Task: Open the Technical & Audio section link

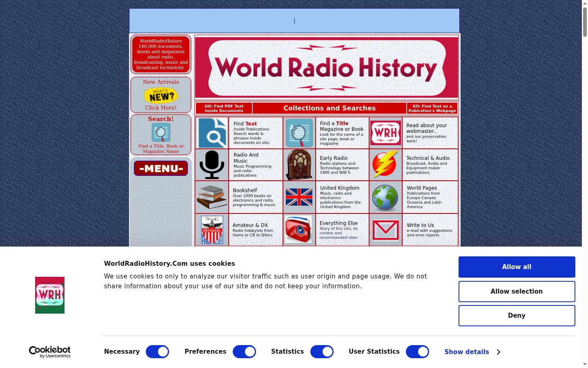Action: coord(428,165)
